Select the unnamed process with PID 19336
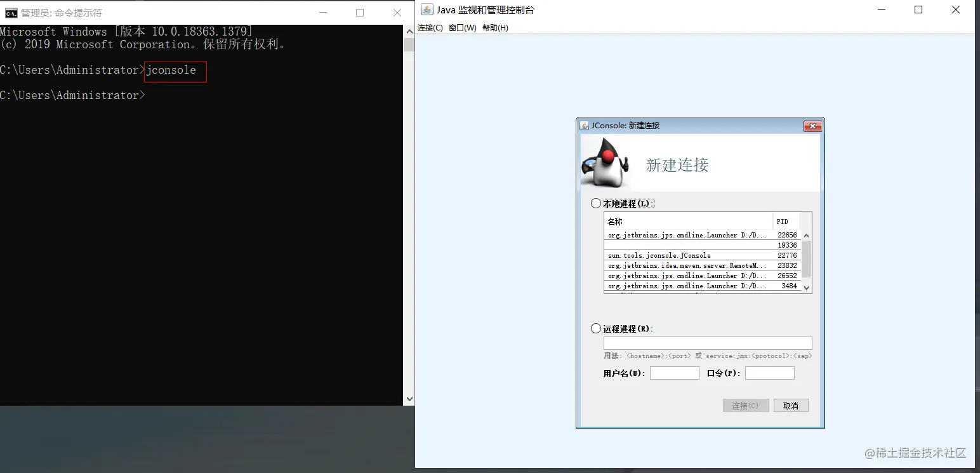The width and height of the screenshot is (980, 473). pos(703,245)
